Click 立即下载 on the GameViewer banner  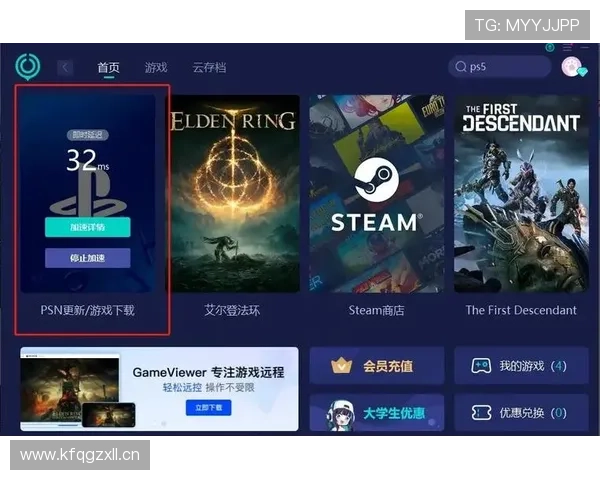[x=209, y=408]
